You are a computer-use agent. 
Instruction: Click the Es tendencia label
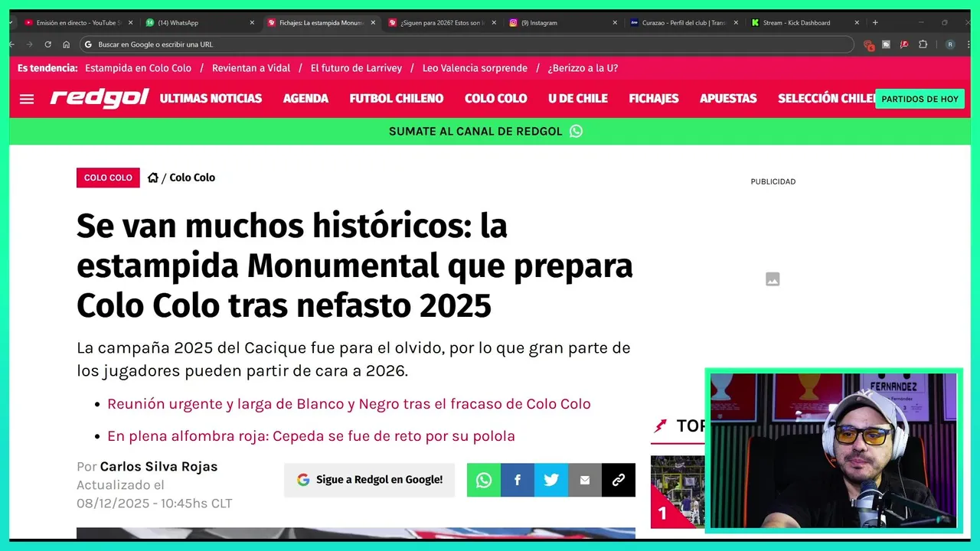[47, 68]
